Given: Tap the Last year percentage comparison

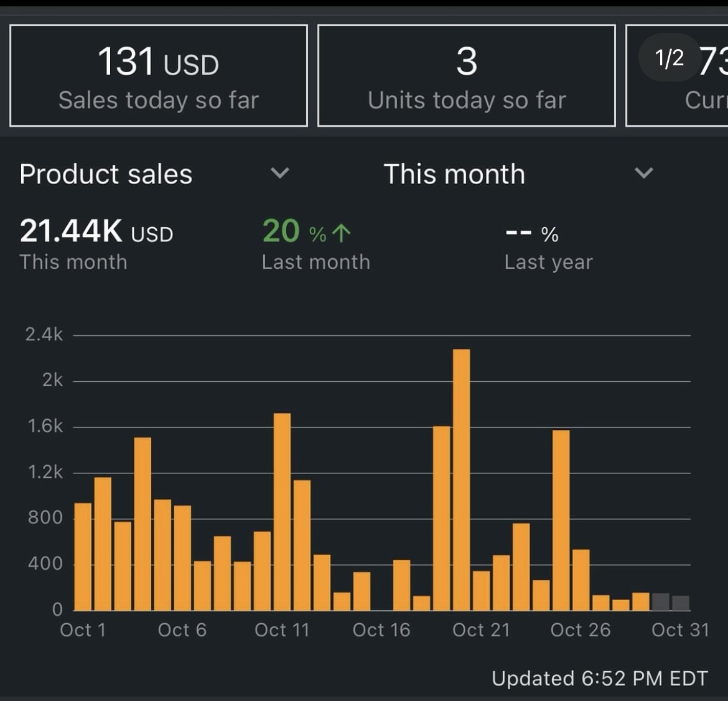Looking at the screenshot, I should [x=532, y=234].
